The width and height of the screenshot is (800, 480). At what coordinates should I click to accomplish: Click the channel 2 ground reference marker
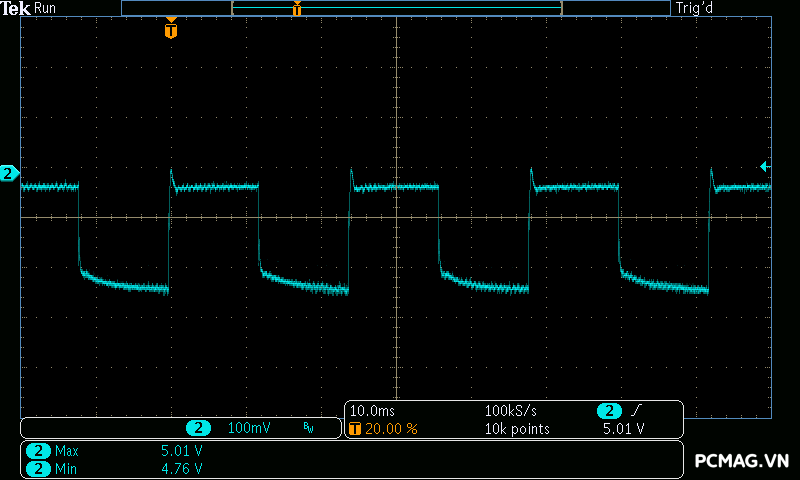(9, 174)
